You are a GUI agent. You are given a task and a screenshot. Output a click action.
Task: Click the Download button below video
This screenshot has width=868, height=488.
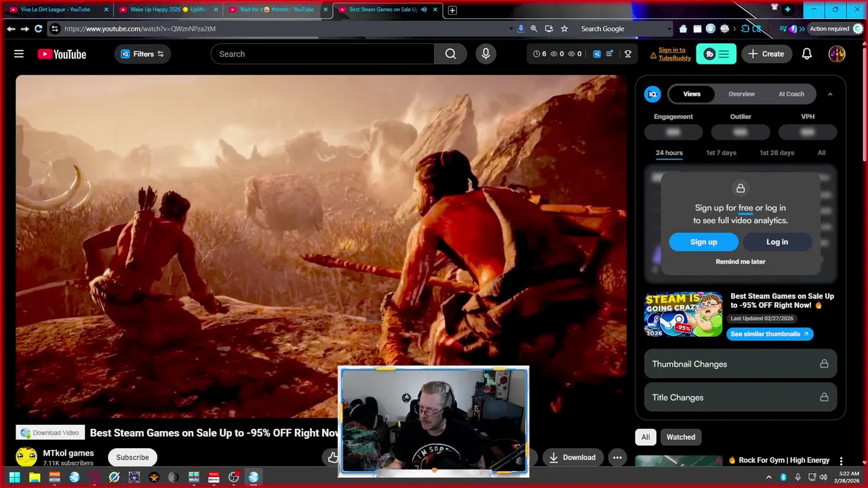click(572, 457)
